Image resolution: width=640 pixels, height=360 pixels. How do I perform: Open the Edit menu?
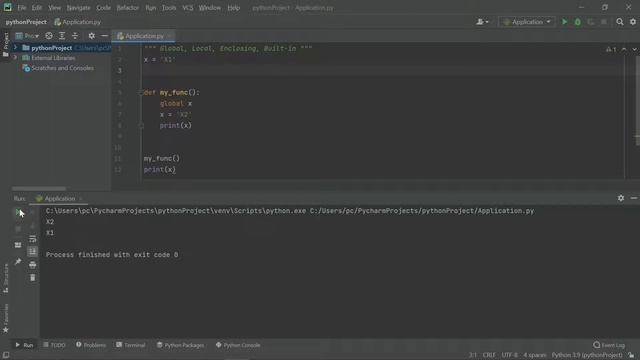[x=37, y=8]
